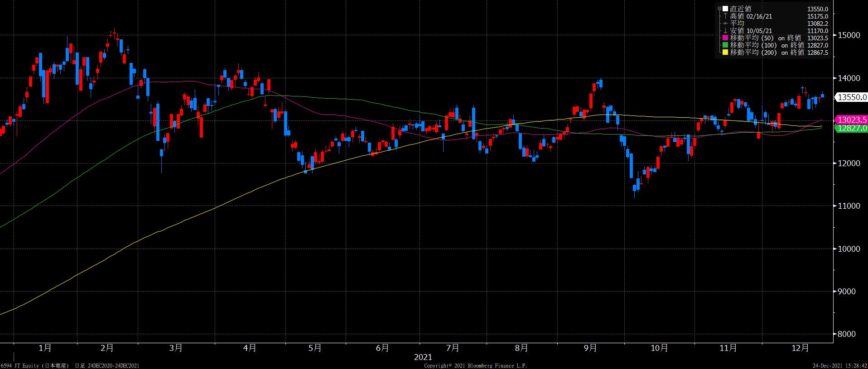Click the green 12827.0 axis price tag

[x=851, y=129]
